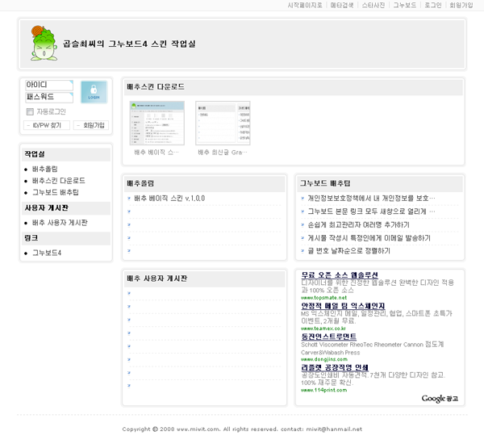Open tip 개인정보보호정책에서 내 개인정보를 보호
Viewport: 484px width, 448px height.
click(x=371, y=199)
